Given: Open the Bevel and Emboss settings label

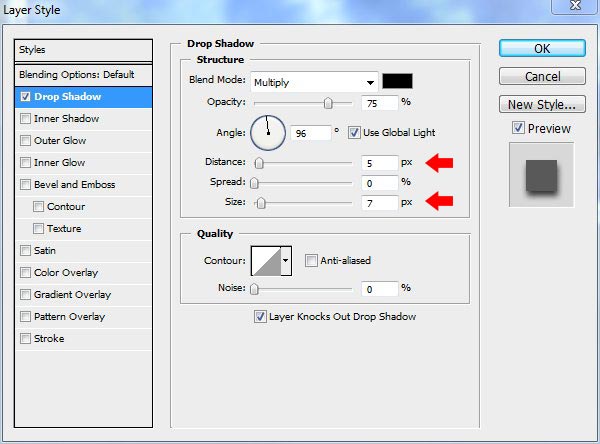Looking at the screenshot, I should (75, 184).
